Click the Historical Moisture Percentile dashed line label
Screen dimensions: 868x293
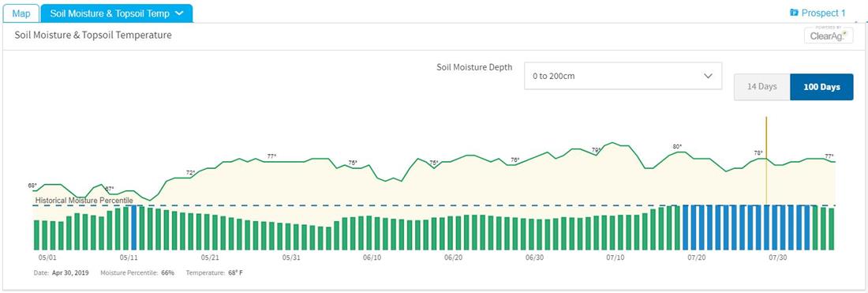[84, 200]
